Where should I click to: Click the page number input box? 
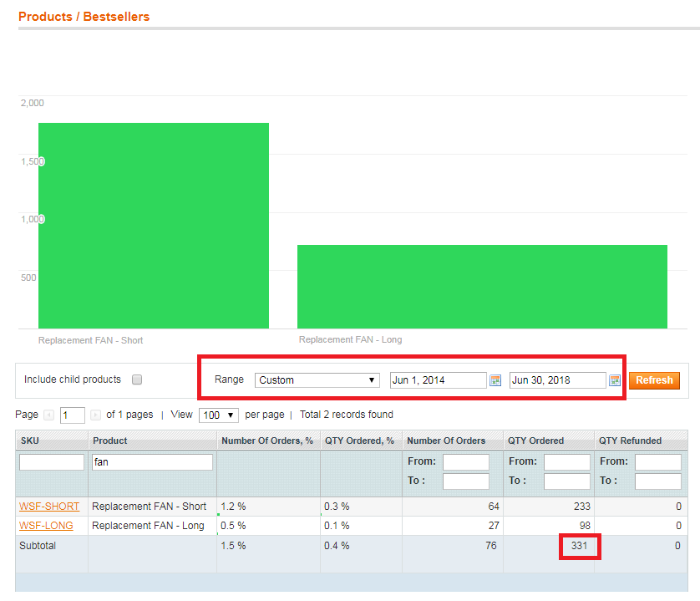[72, 415]
